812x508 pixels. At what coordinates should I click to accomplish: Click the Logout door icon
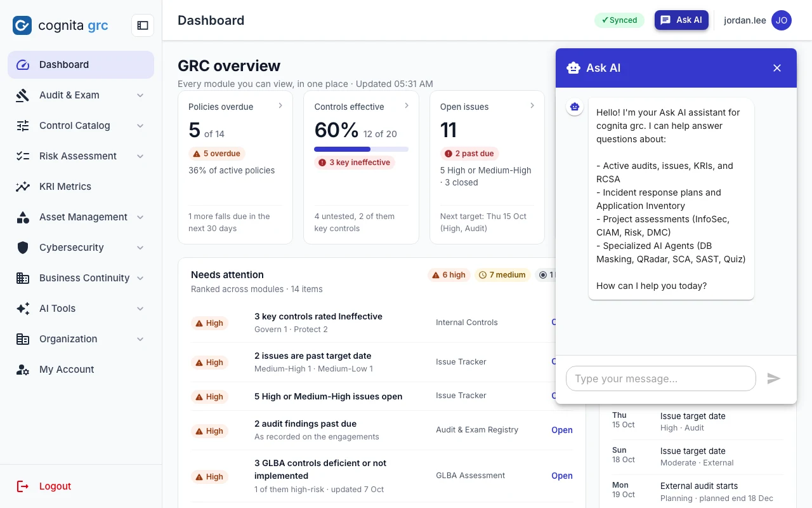point(23,486)
